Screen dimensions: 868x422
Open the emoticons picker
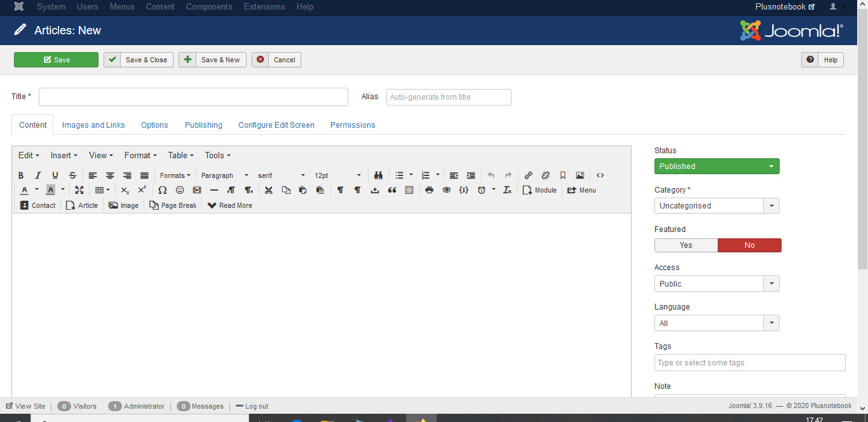[180, 190]
